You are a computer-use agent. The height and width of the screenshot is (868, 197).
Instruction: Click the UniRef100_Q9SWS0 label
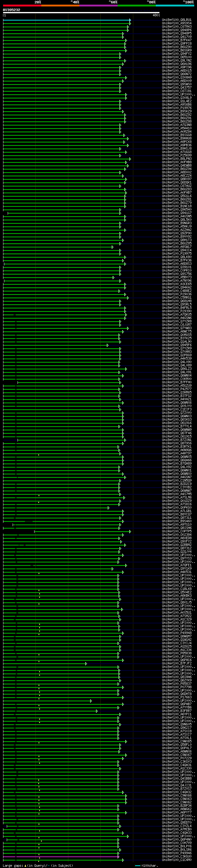coord(177,84)
